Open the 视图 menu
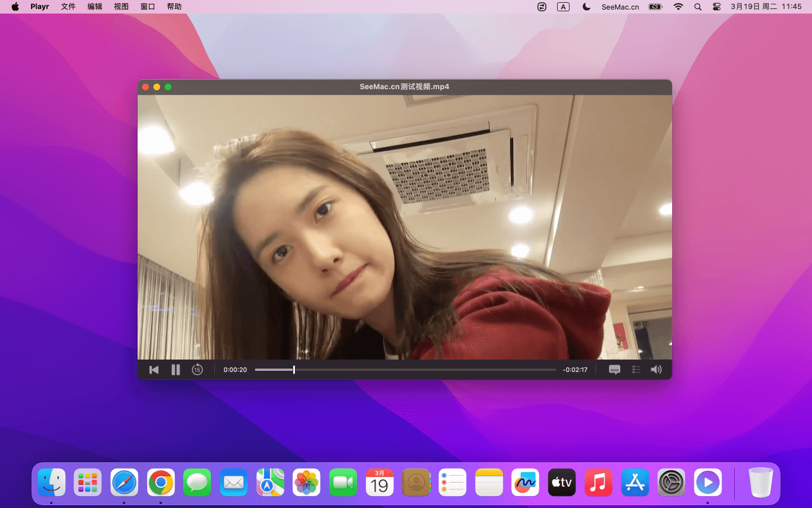The width and height of the screenshot is (812, 508). (x=121, y=7)
